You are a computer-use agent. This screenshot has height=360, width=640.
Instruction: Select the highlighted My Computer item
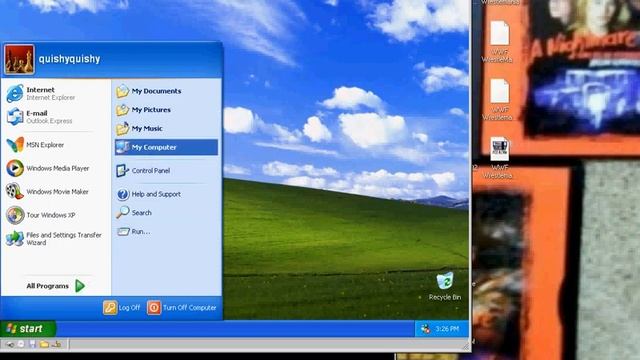(x=166, y=147)
